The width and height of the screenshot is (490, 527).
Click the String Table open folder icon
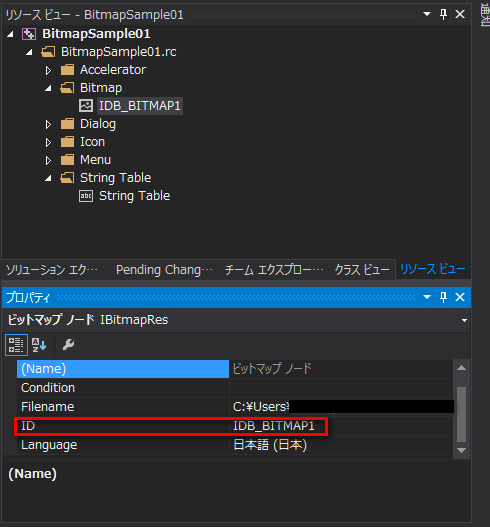click(x=67, y=178)
